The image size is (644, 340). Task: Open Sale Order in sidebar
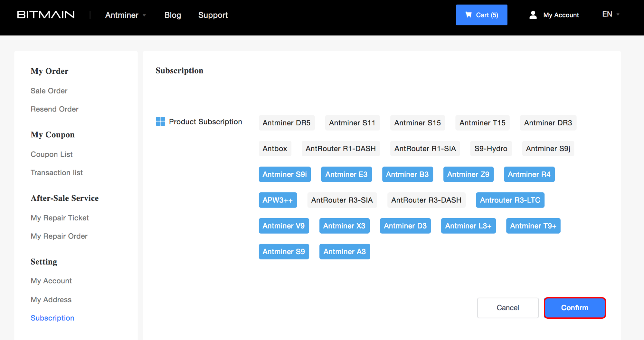click(49, 91)
